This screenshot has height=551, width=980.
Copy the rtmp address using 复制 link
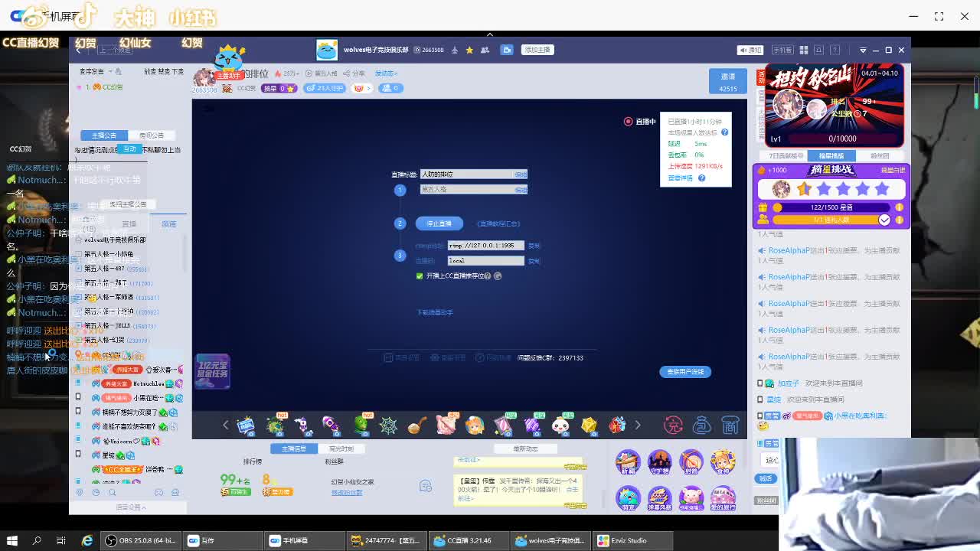[534, 246]
